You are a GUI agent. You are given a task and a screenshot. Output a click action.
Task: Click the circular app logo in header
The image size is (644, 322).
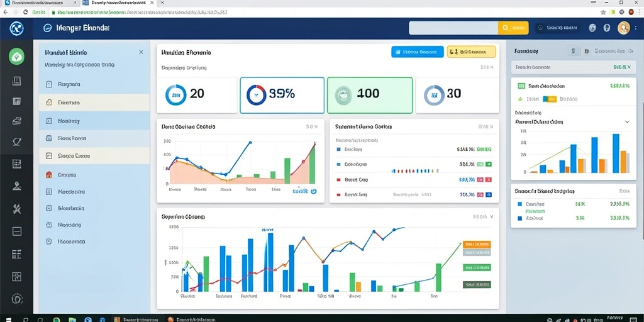[x=16, y=28]
